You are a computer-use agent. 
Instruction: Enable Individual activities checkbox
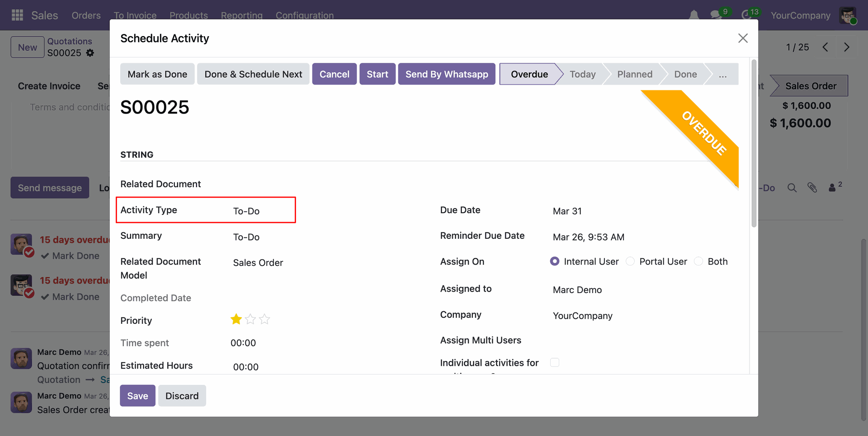555,362
